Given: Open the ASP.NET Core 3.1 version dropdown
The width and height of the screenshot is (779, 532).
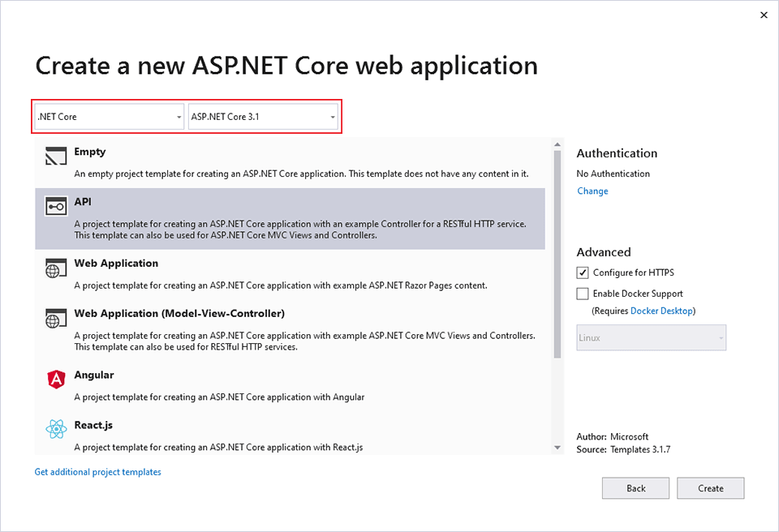Looking at the screenshot, I should coord(263,117).
